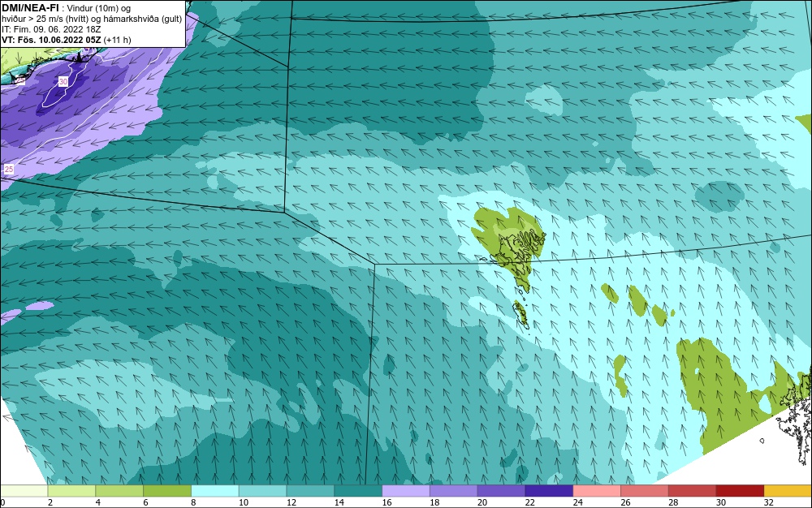This screenshot has width=812, height=508.
Task: Click the pink 24–26 m/s legend swatch
Action: pos(597,491)
